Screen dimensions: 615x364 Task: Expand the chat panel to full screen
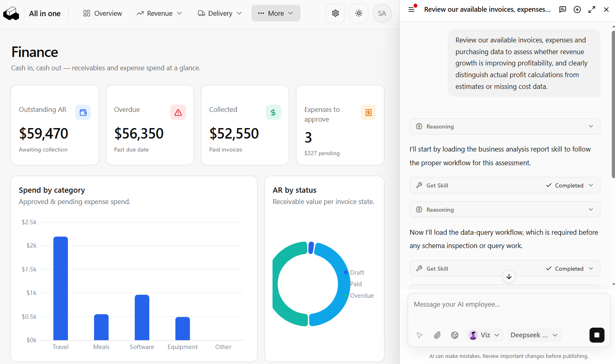coord(592,9)
